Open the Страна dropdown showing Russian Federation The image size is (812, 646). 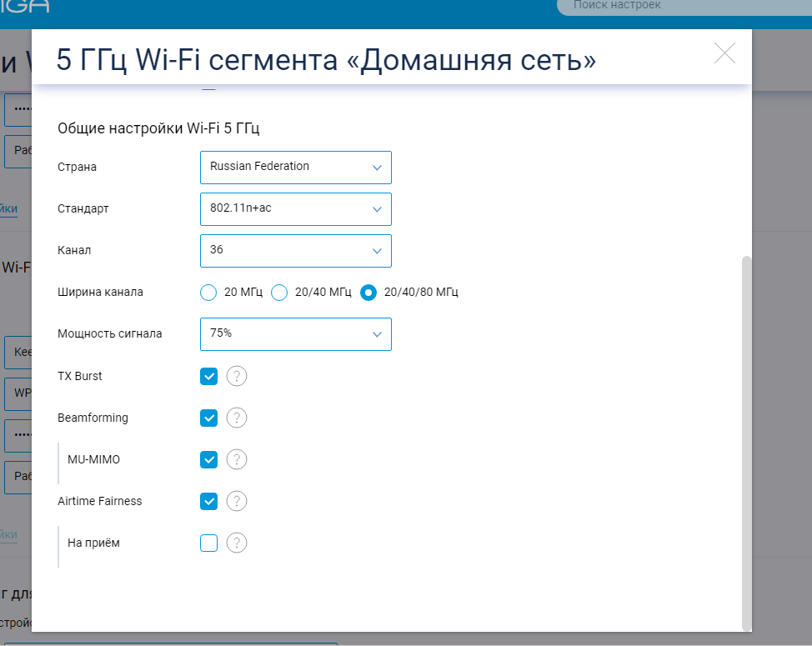coord(295,167)
